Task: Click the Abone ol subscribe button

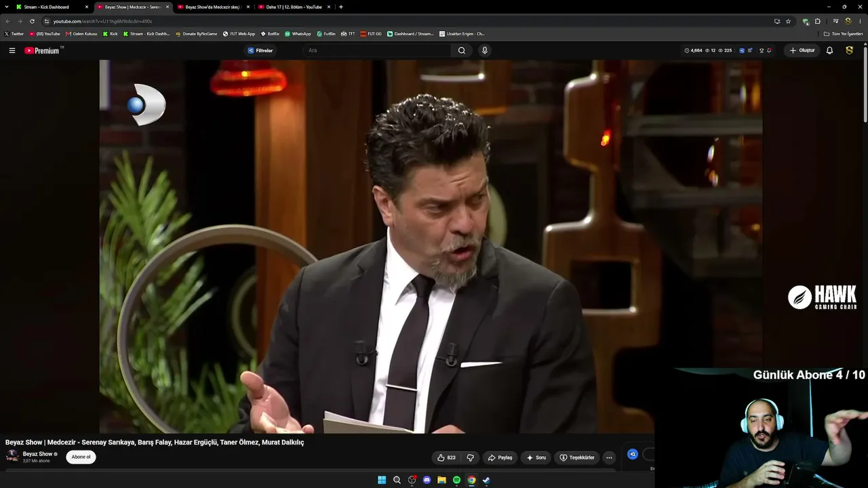Action: tap(81, 457)
